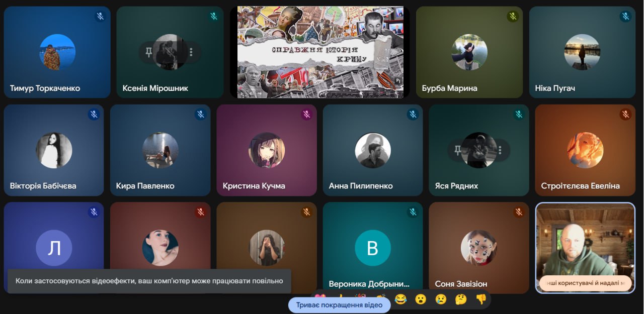Viewport: 644px width, 314px height.
Task: Click the tooltip banner on the self-view tile
Action: (x=585, y=283)
